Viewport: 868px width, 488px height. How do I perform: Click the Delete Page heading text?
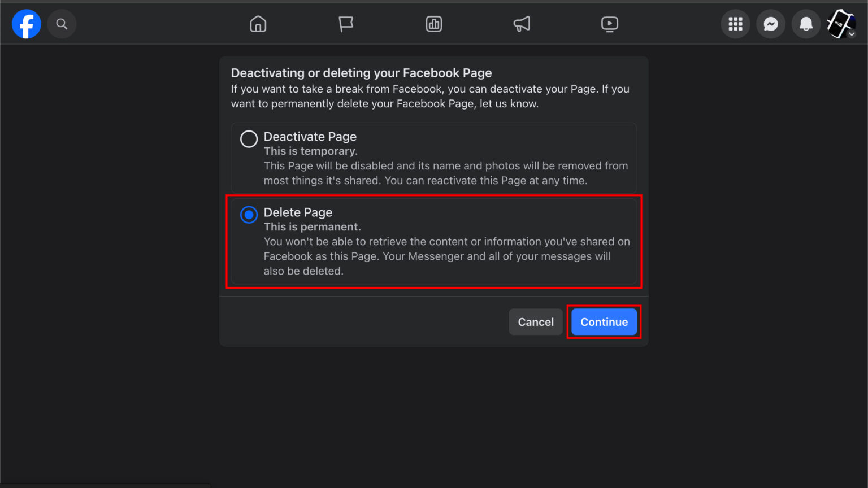[x=298, y=212]
